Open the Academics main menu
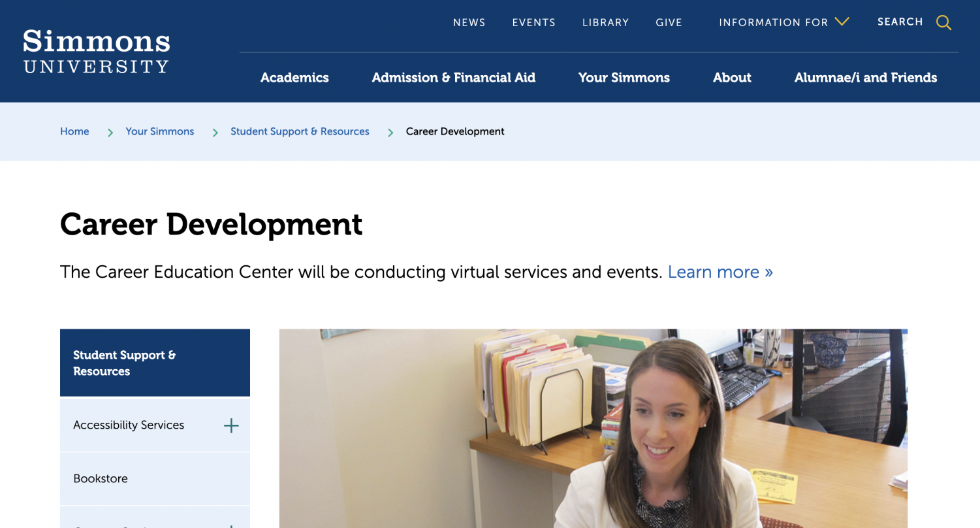Screen dimensions: 980x528 coord(294,78)
